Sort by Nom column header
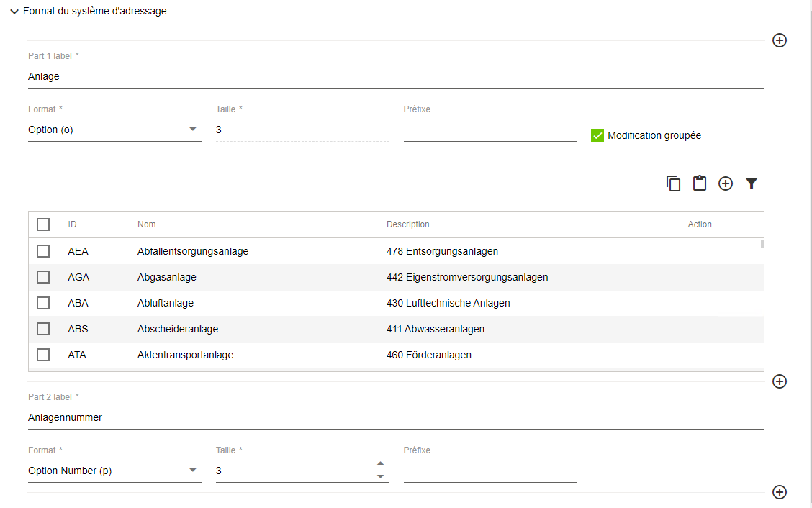The width and height of the screenshot is (812, 508). tap(252, 224)
